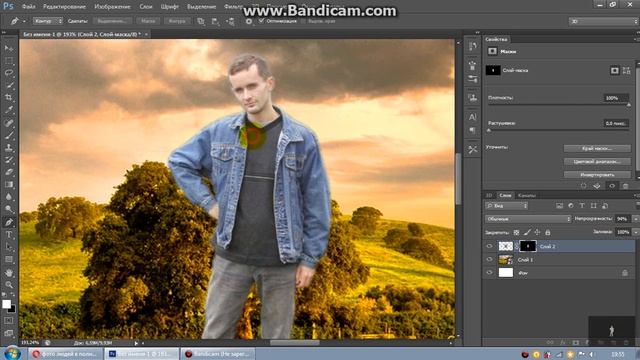Hide layer Слой 2 via eye icon
The image size is (640, 360).
[x=489, y=246]
